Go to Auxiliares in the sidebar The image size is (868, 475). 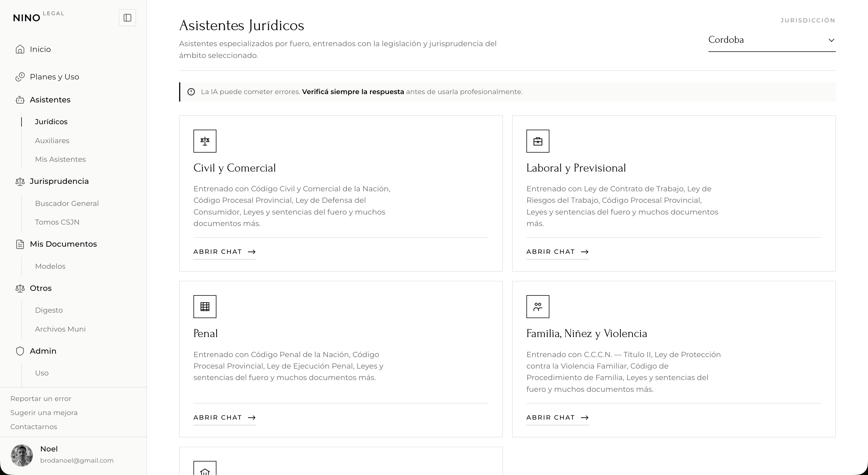52,141
